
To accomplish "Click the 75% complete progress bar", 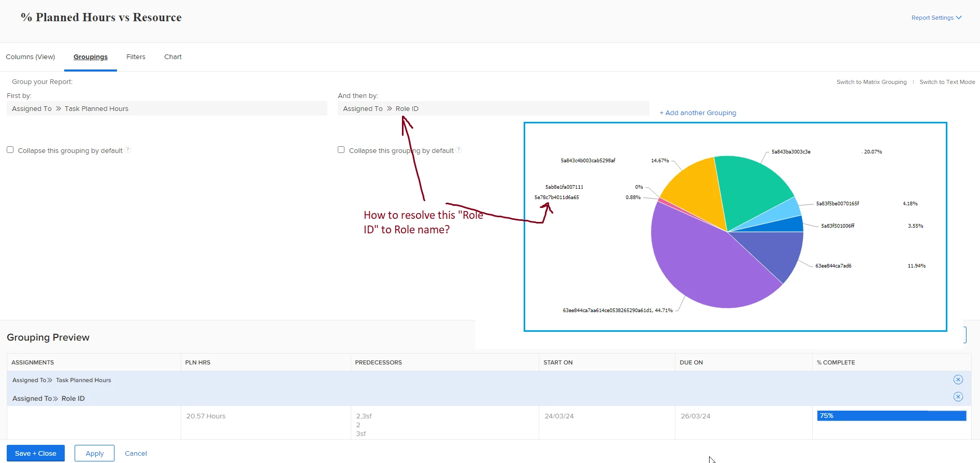I will click(x=891, y=416).
